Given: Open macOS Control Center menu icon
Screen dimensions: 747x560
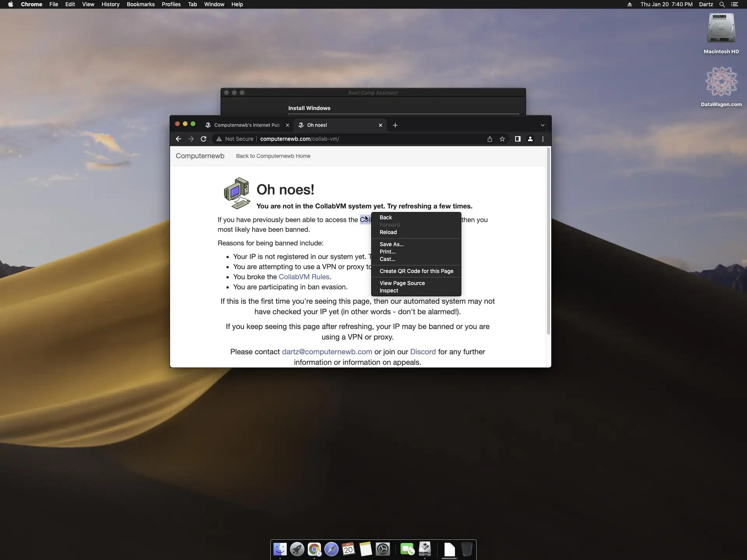Looking at the screenshot, I should click(734, 4).
